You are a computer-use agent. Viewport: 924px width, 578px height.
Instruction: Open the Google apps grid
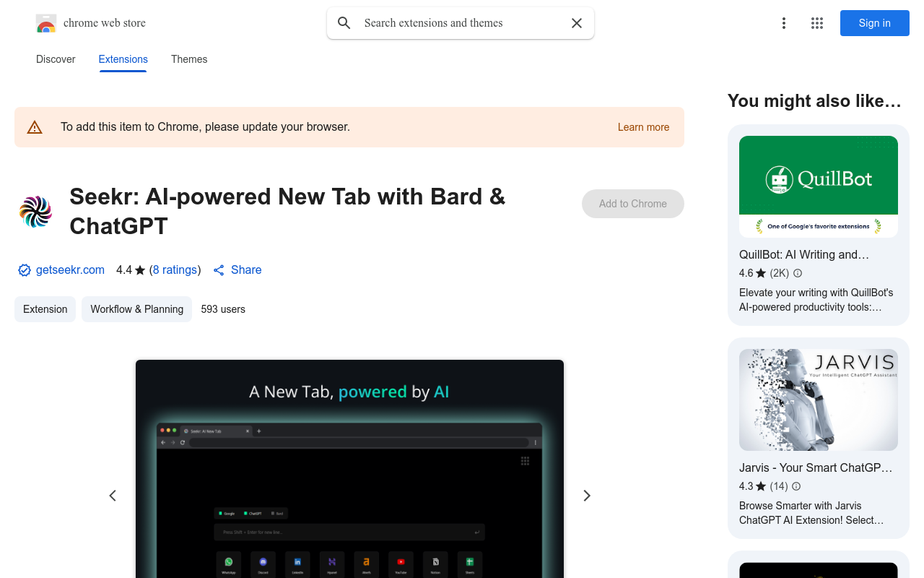coord(817,23)
